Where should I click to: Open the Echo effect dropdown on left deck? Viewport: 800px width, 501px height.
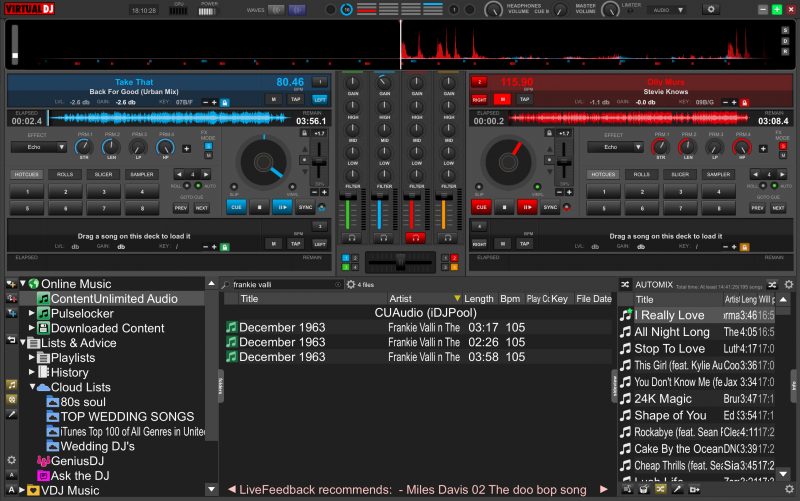point(39,147)
